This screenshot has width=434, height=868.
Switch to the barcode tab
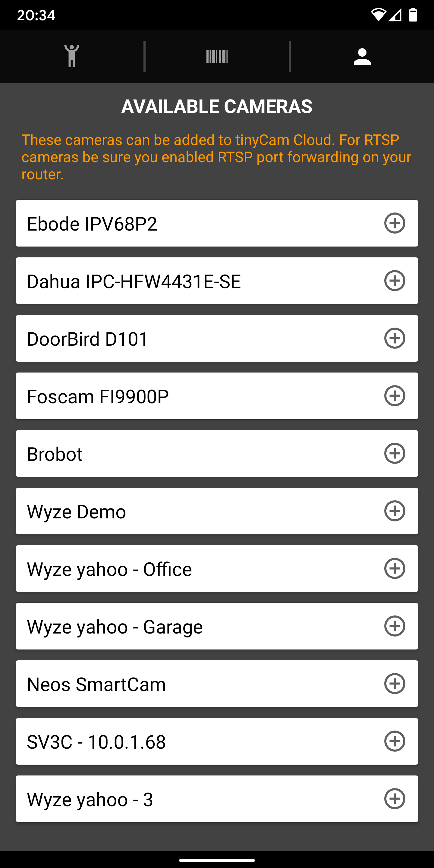pos(217,56)
